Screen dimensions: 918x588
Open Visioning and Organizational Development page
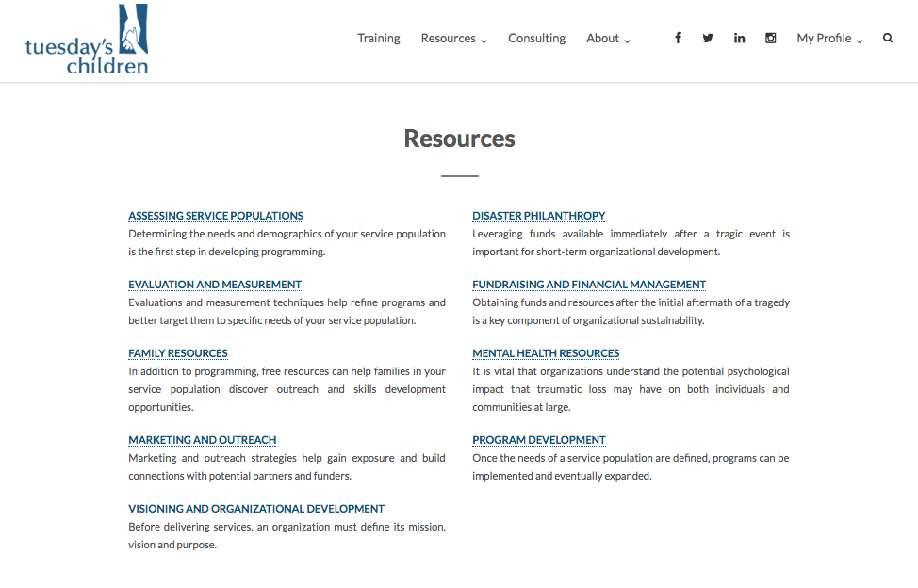[255, 509]
